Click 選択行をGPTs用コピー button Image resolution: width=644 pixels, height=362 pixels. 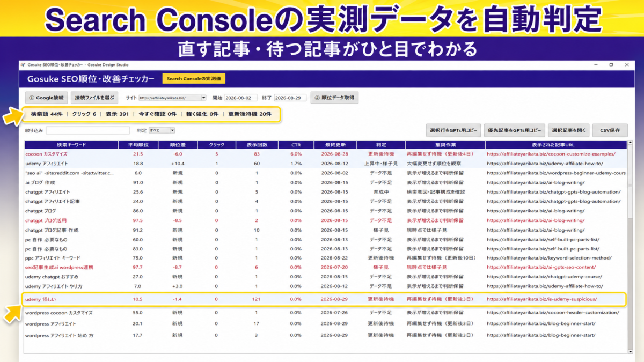click(x=453, y=130)
